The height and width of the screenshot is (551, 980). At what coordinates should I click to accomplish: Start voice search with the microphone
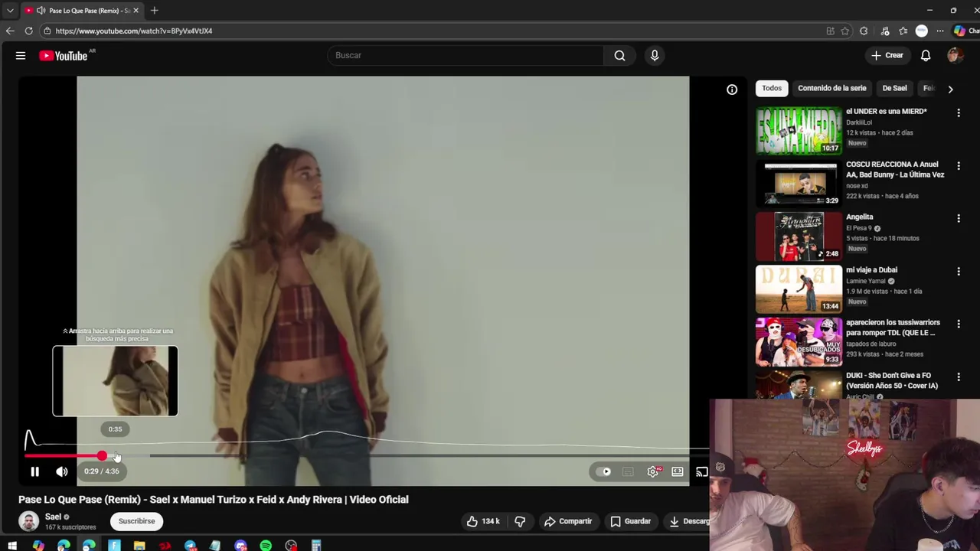pyautogui.click(x=655, y=55)
